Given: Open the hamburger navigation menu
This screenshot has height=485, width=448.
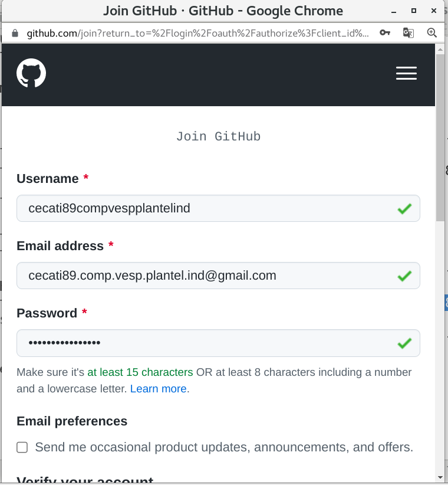Looking at the screenshot, I should coord(406,73).
